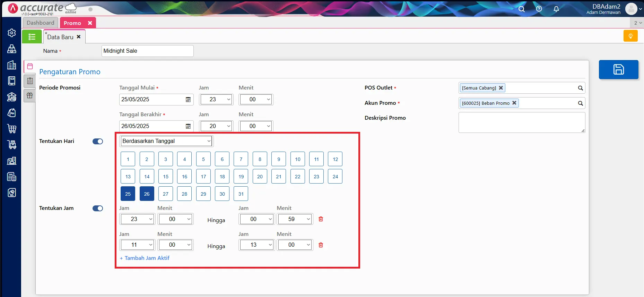Click the Tambah Jam Aktif link
This screenshot has width=644, height=297.
tap(145, 258)
